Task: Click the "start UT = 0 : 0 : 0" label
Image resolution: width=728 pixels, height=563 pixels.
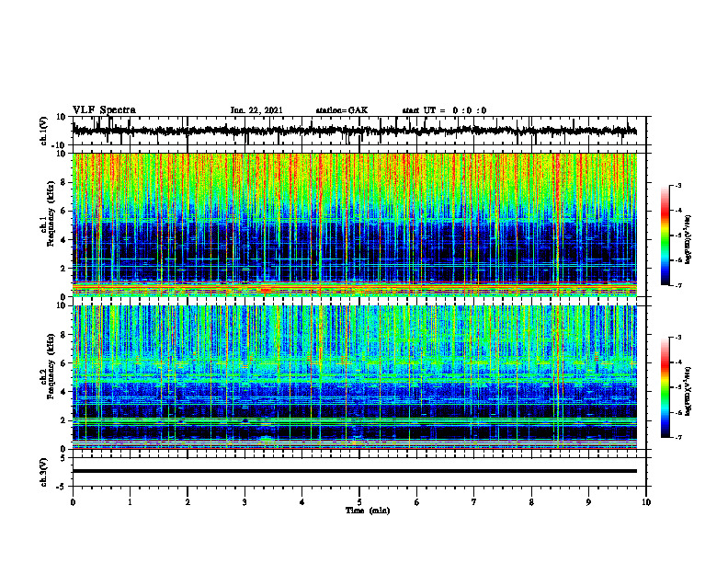Action: [x=444, y=110]
